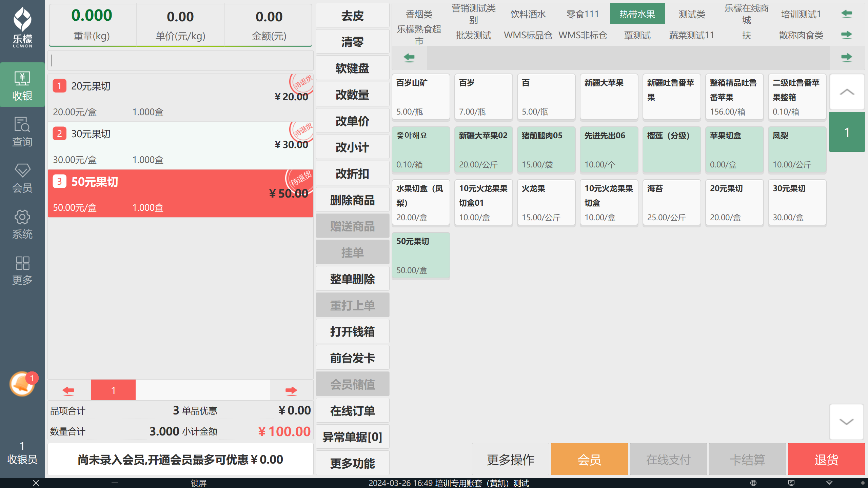Screen dimensions: 868x488
Task: Click the minimize dash in bottom bar
Action: tap(115, 483)
